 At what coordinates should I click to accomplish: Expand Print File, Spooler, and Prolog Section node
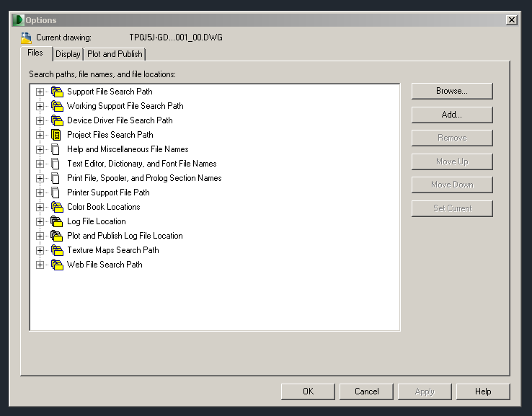(x=40, y=178)
